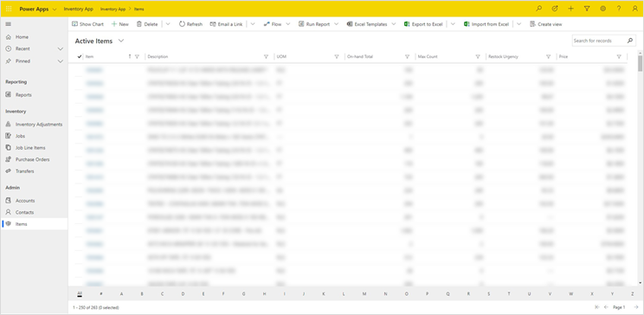
Task: Filter the UOM column
Action: coord(337,56)
